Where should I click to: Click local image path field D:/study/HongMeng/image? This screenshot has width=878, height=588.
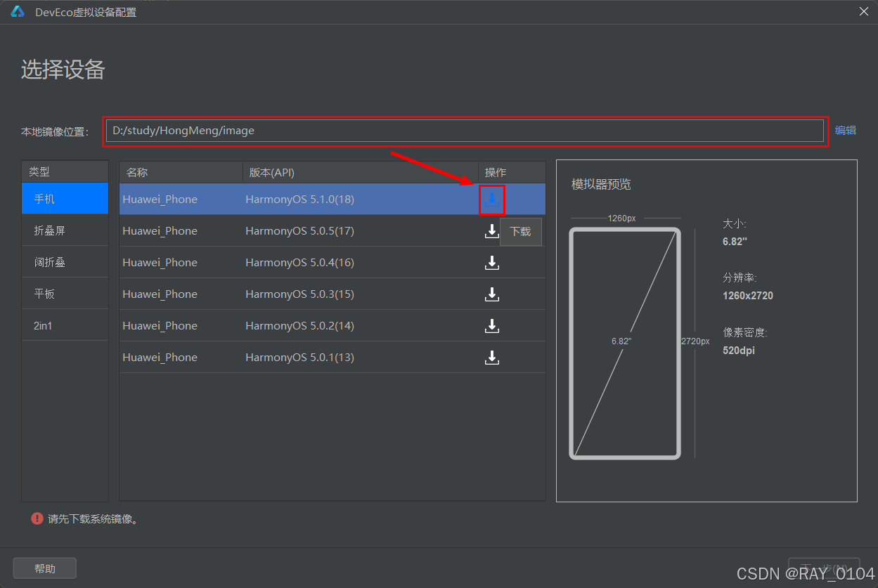click(x=465, y=131)
